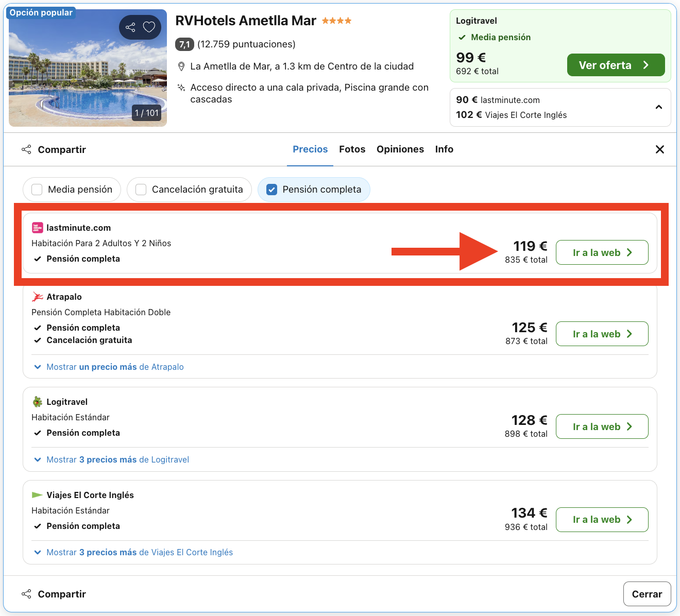Click the Viajes El Corte Inglés flag icon

tap(37, 495)
